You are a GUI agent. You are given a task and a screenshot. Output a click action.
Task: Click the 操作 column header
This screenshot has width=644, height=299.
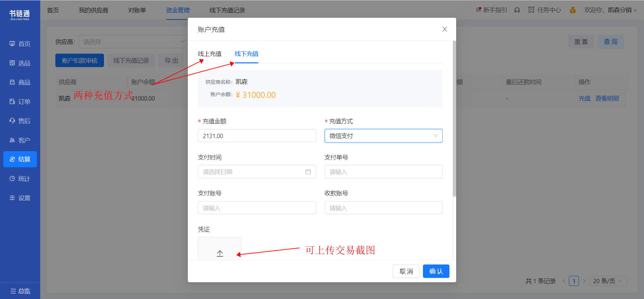[584, 82]
